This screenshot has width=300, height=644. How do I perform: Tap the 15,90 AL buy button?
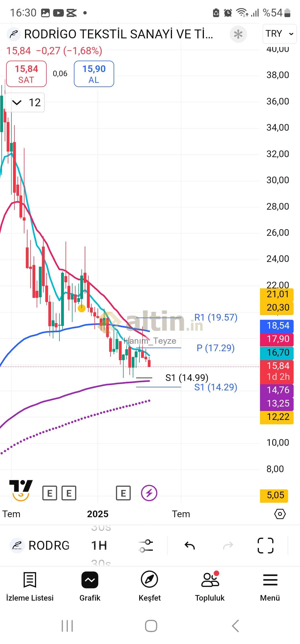(94, 74)
